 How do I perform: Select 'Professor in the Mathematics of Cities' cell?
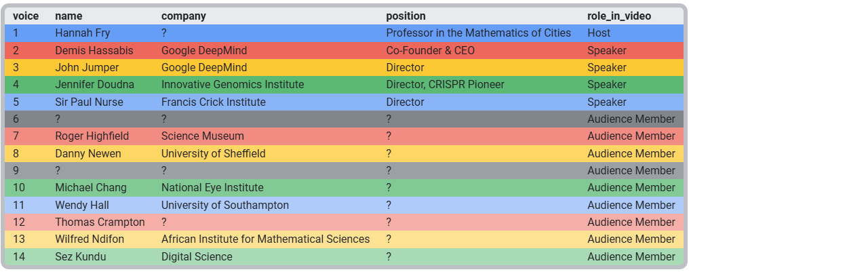[x=478, y=33]
